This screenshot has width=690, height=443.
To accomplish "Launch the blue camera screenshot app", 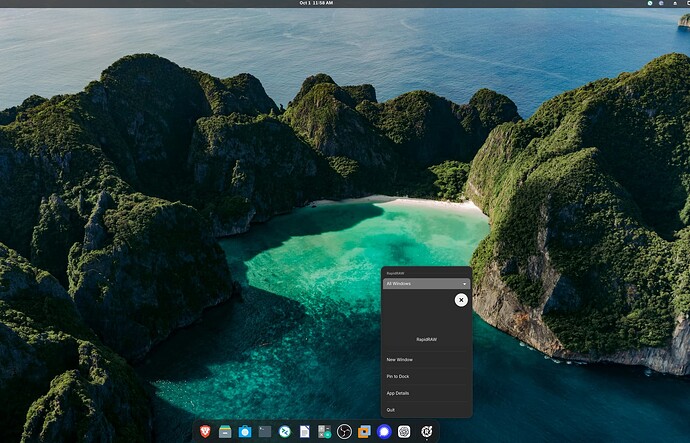I will pyautogui.click(x=245, y=432).
